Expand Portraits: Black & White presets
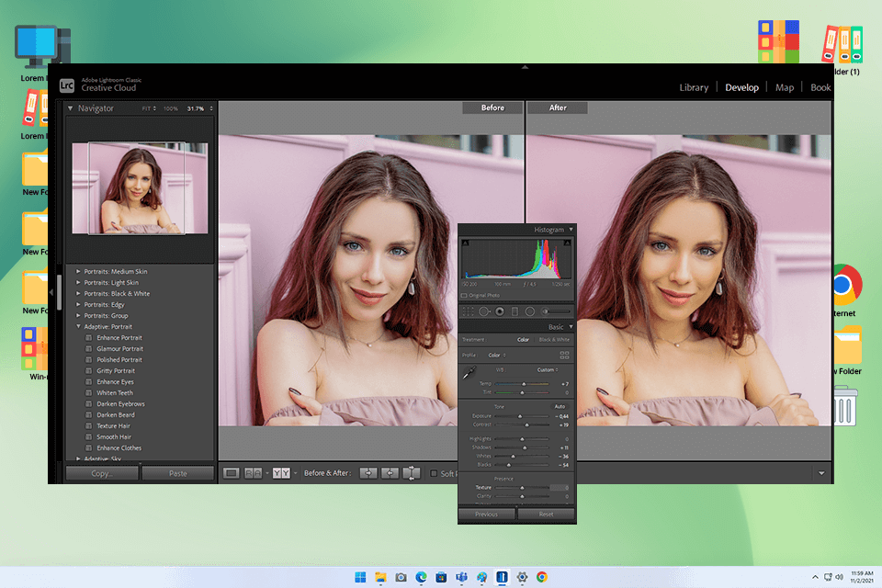 tap(78, 293)
